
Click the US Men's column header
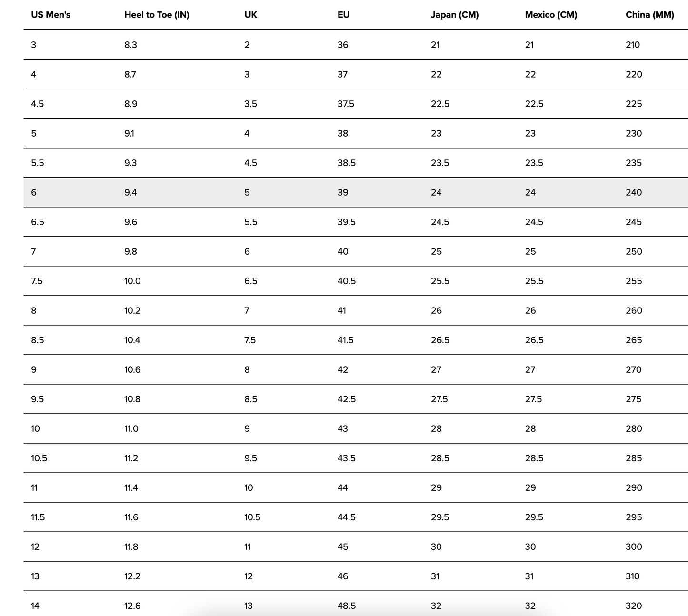(50, 15)
